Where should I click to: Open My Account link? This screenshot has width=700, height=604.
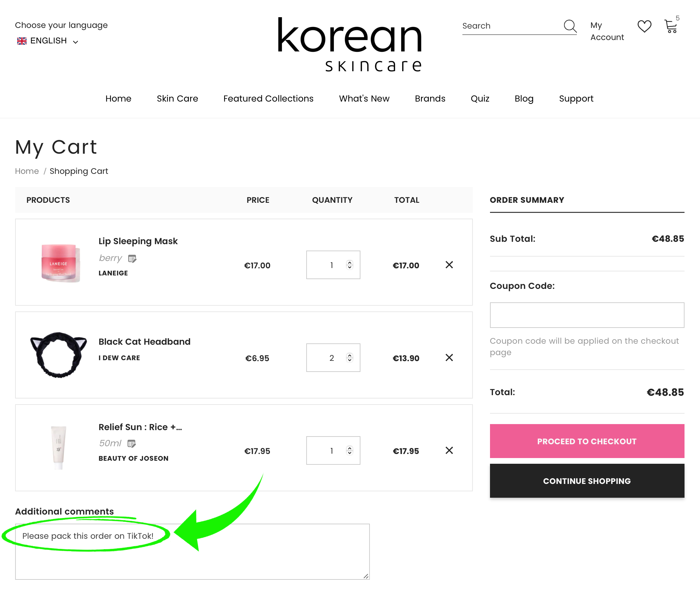click(x=607, y=31)
